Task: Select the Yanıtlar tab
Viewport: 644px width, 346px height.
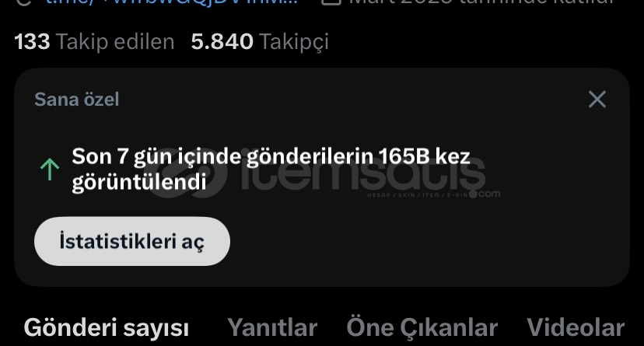Action: pos(273,328)
